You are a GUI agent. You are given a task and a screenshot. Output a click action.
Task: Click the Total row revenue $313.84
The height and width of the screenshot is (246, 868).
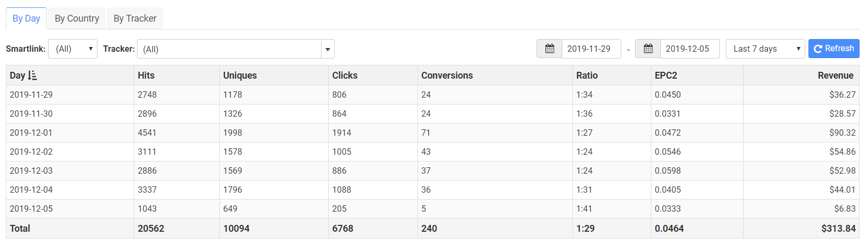coord(838,229)
